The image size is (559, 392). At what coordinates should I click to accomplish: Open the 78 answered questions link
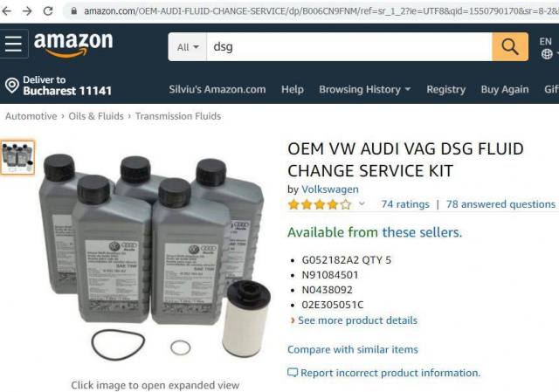[500, 204]
